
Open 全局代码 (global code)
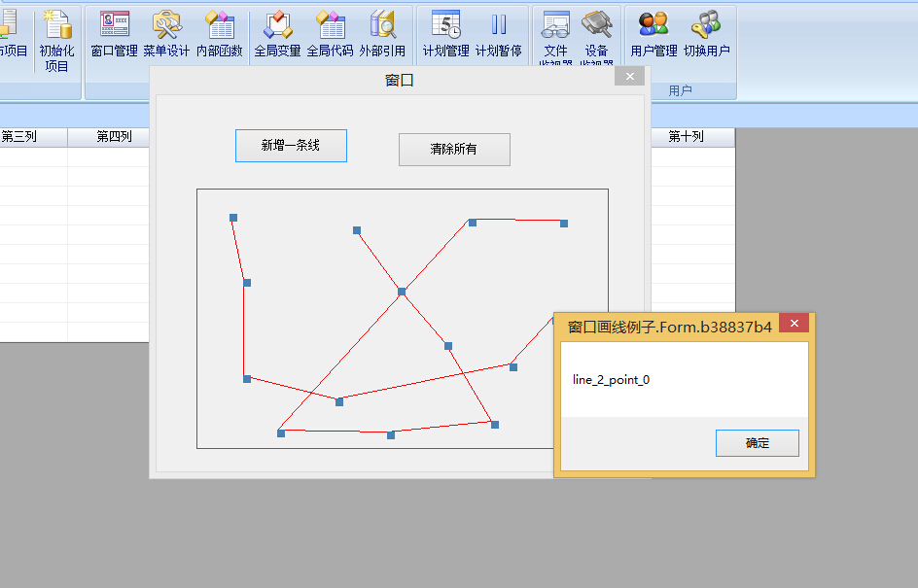pos(330,35)
